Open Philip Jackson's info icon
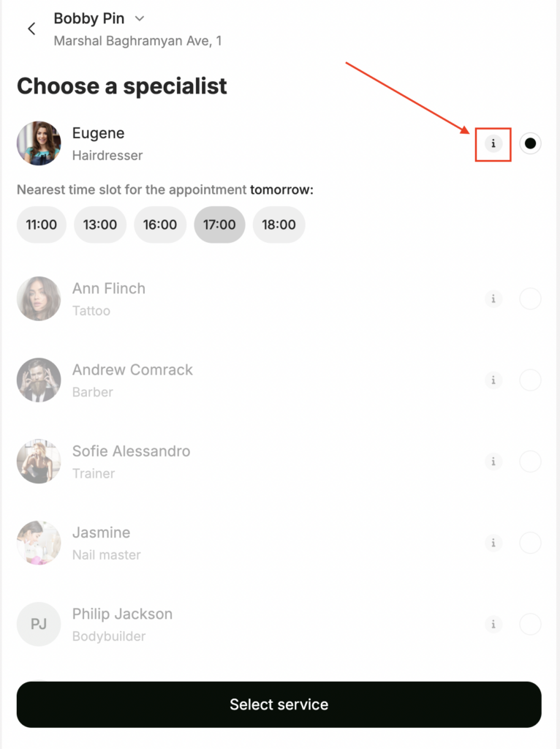Viewport: 560px width, 749px height. point(493,625)
